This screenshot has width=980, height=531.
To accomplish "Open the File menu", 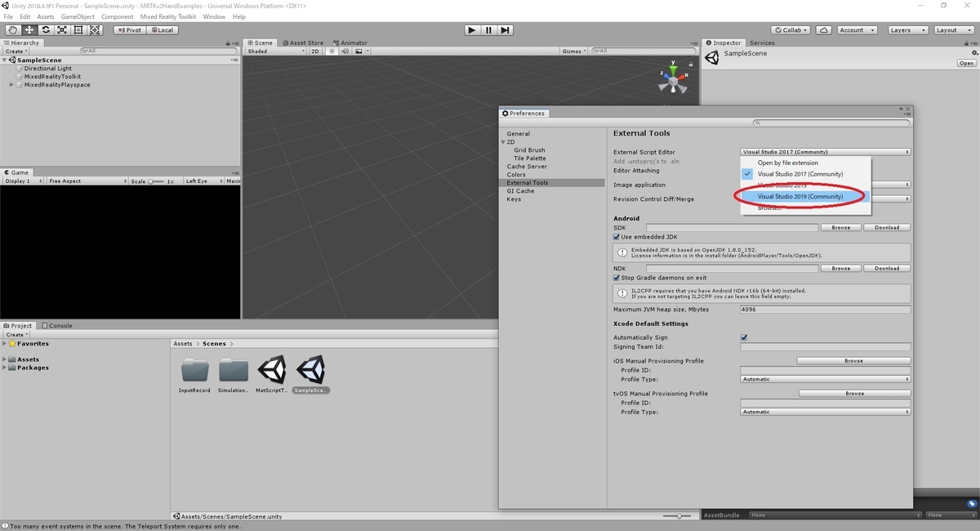I will pos(8,16).
